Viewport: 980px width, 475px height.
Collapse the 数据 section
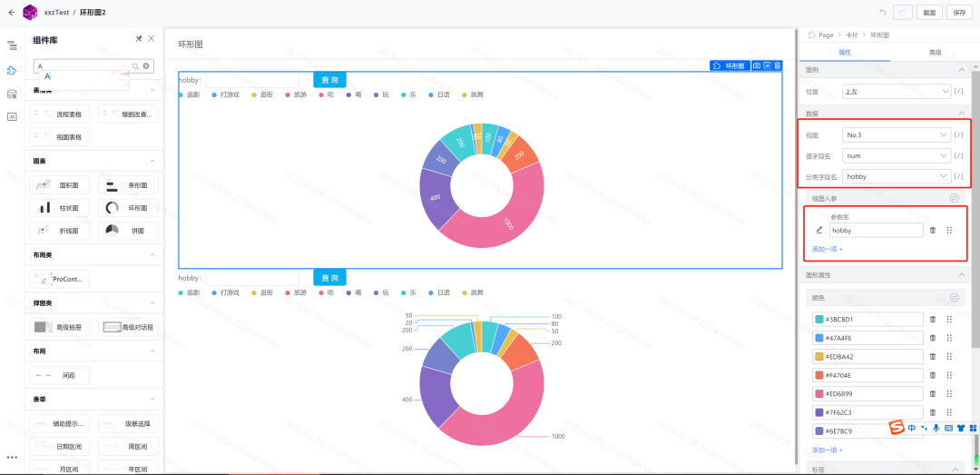tap(961, 114)
